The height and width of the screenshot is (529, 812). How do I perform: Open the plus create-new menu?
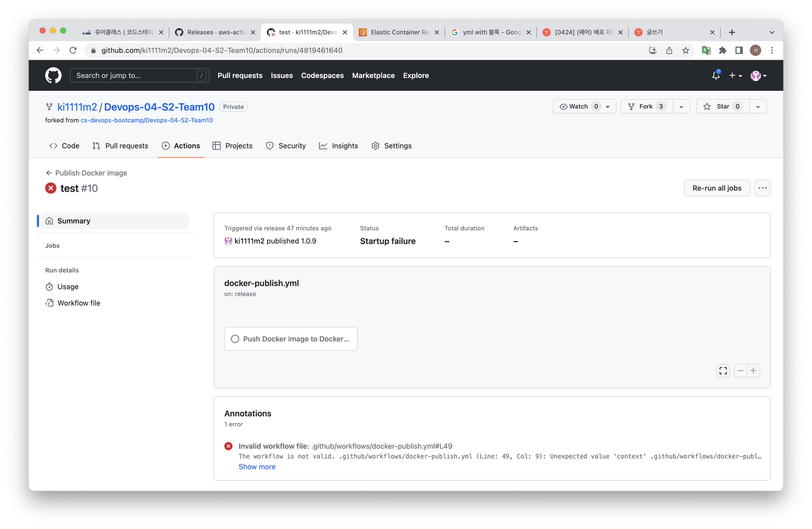coord(735,75)
